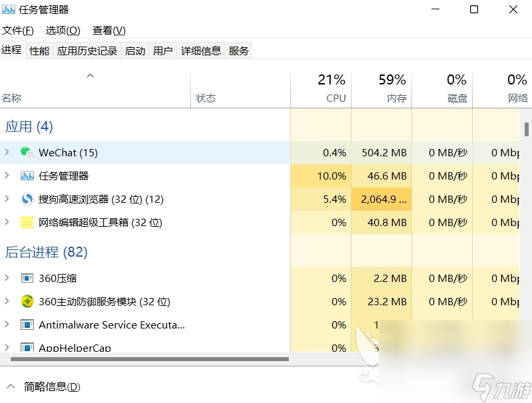Sort by the 网络 column header
The image size is (532, 403).
[x=502, y=90]
